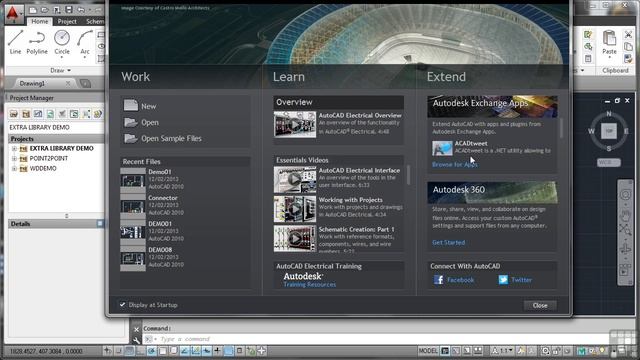The height and width of the screenshot is (360, 640).
Task: Uncheck the Display at Startup checkbox
Action: click(122, 304)
